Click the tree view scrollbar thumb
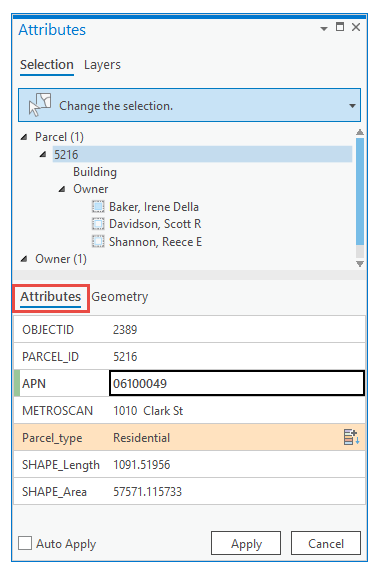 360,192
